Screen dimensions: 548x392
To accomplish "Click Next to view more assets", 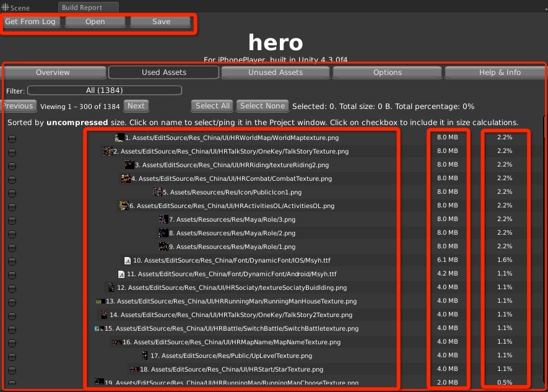I will pos(136,106).
